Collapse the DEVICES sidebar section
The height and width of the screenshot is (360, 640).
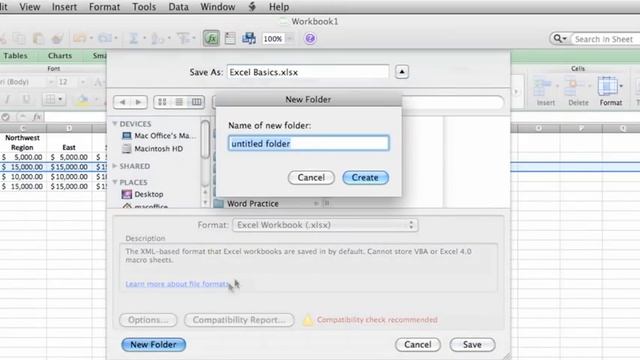(115, 124)
